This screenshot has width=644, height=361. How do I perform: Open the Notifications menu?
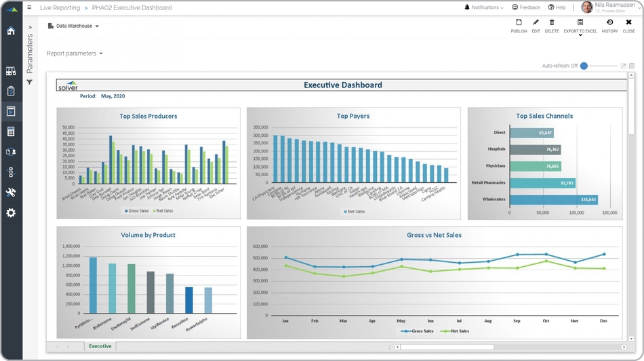coord(484,7)
